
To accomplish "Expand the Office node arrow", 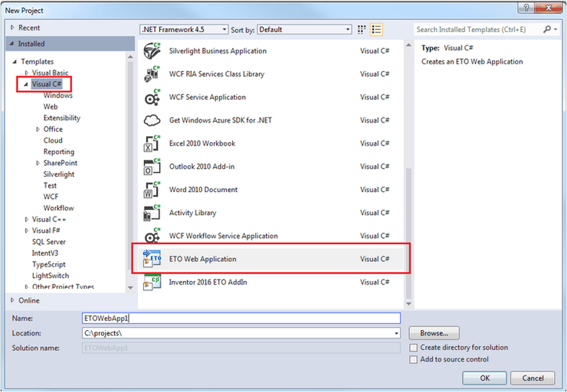I will click(x=38, y=129).
